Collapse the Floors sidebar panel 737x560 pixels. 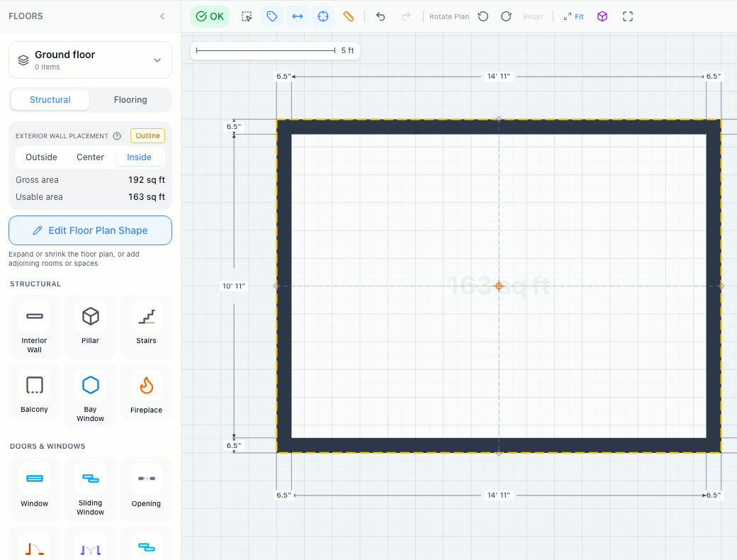[162, 16]
